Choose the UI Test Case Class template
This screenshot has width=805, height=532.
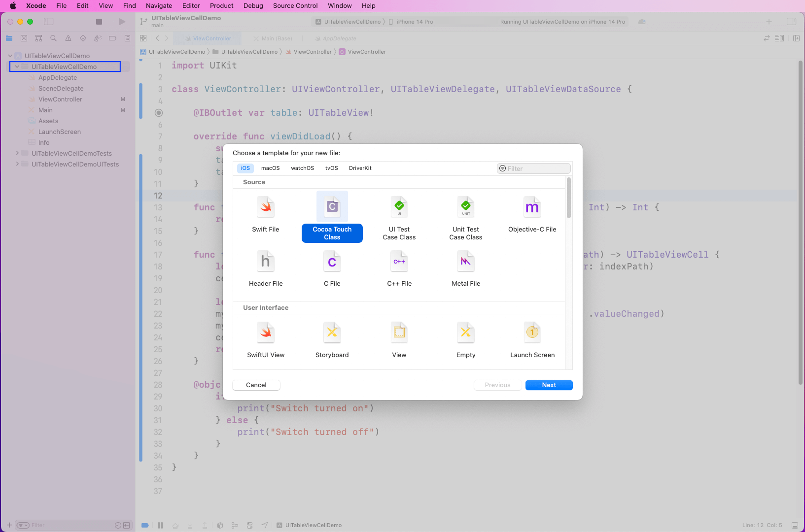tap(399, 207)
